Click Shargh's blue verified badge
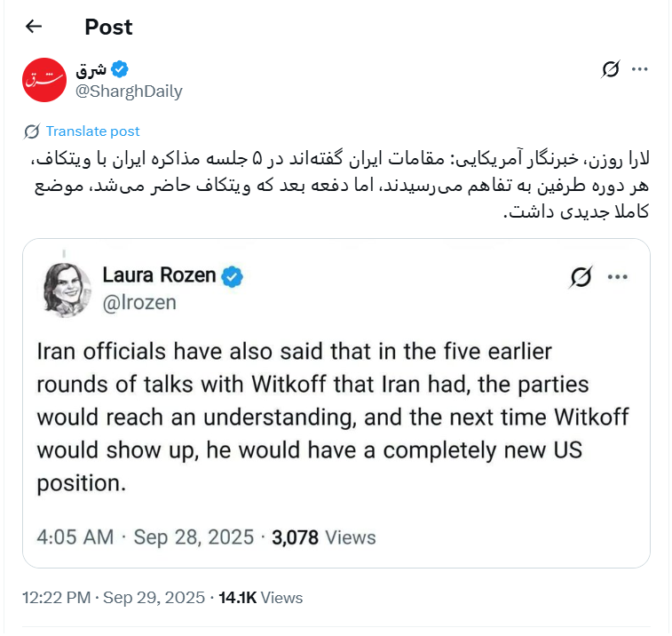 [121, 69]
